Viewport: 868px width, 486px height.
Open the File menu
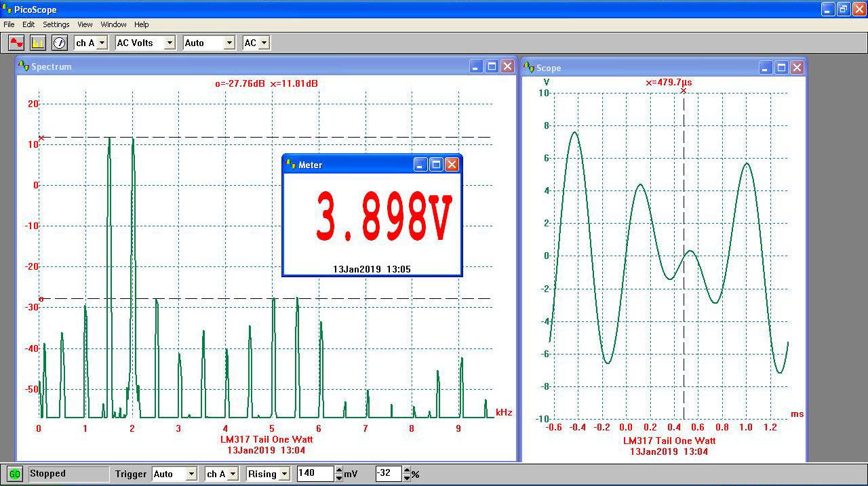(9, 24)
